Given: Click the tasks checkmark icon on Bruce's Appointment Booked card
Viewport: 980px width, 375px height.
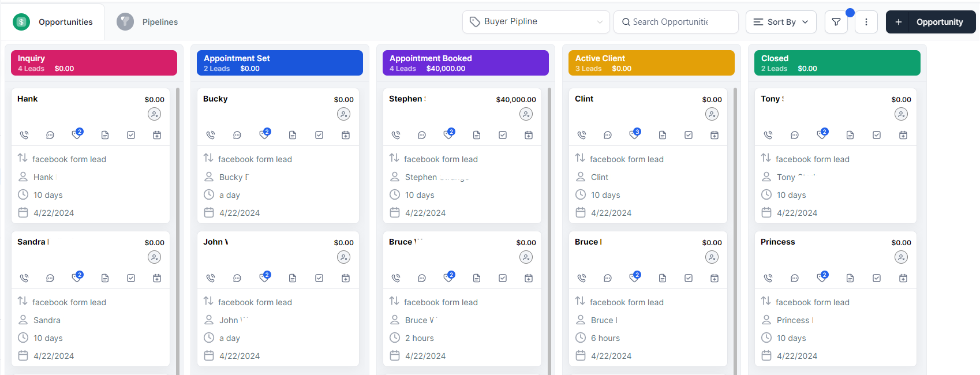Looking at the screenshot, I should click(503, 278).
